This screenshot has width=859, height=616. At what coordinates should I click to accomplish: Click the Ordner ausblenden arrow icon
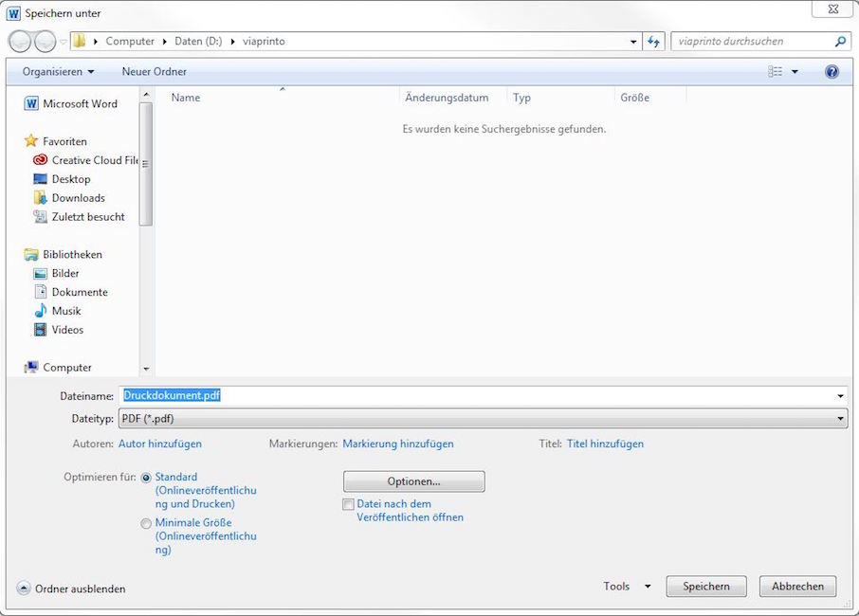click(x=24, y=589)
